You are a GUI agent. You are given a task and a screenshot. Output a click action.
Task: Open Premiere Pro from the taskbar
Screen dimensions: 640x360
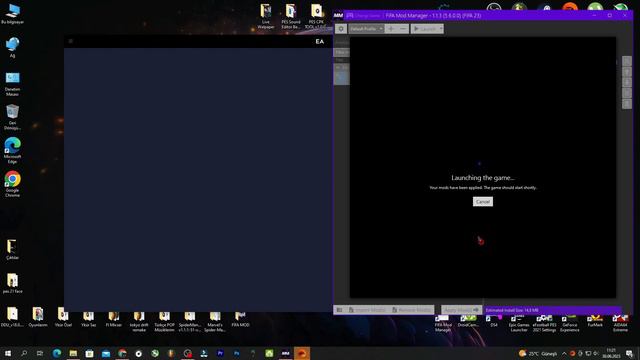[220, 353]
